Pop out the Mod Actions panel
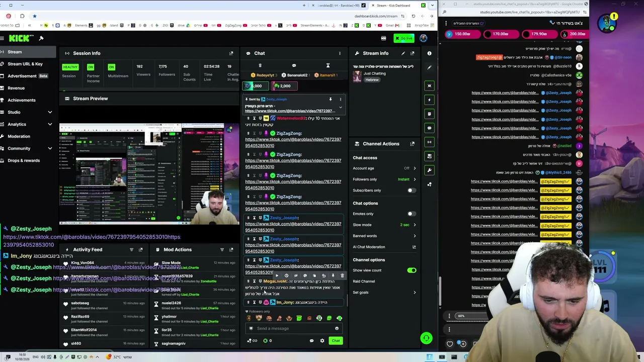The width and height of the screenshot is (644, 362). coord(231,250)
